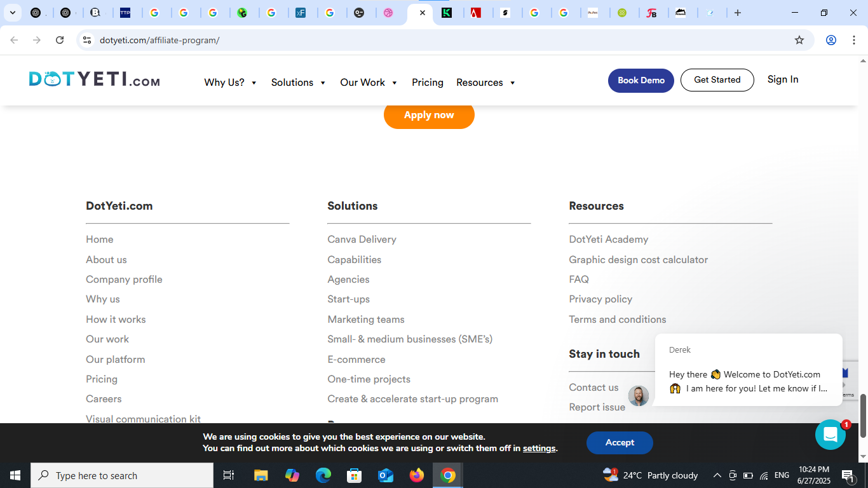Viewport: 868px width, 488px height.
Task: Click the Book Demo button
Action: [641, 81]
